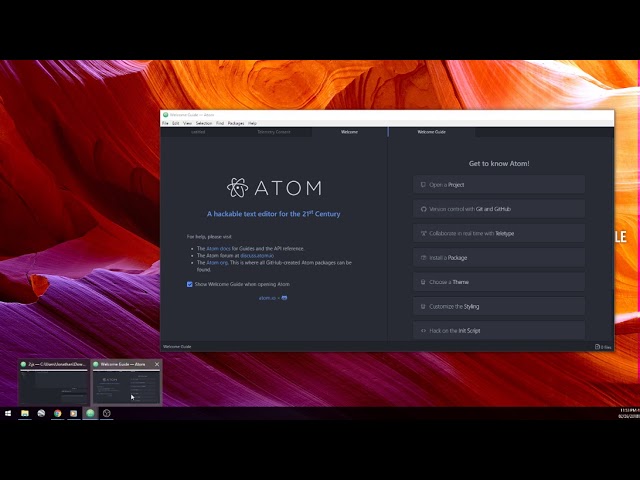Screen dimensions: 640x480
Task: Expand the Open a Project section
Action: [x=499, y=185]
